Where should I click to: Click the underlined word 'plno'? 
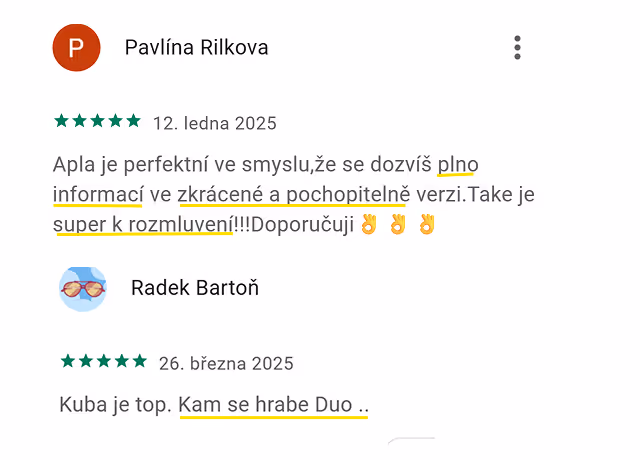click(x=458, y=165)
